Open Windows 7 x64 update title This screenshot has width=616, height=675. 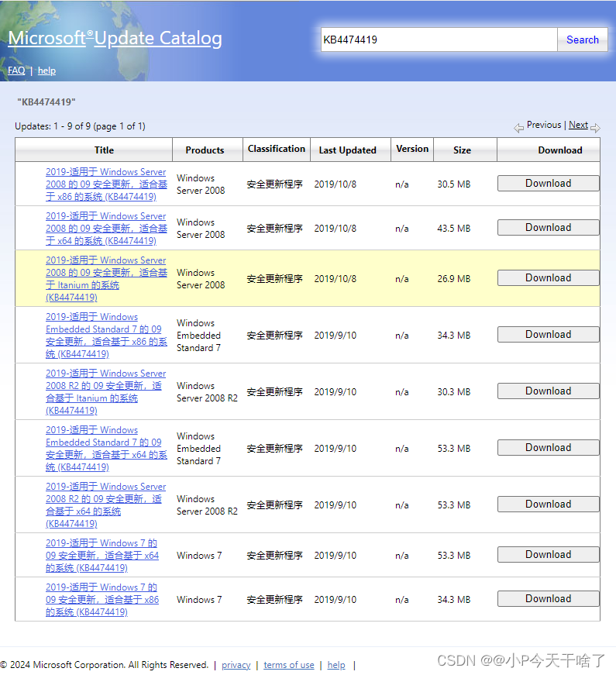[x=102, y=556]
